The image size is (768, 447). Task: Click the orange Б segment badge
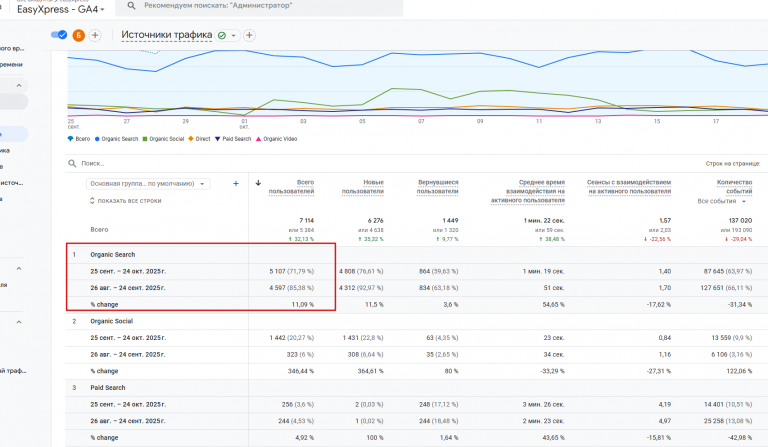point(78,35)
